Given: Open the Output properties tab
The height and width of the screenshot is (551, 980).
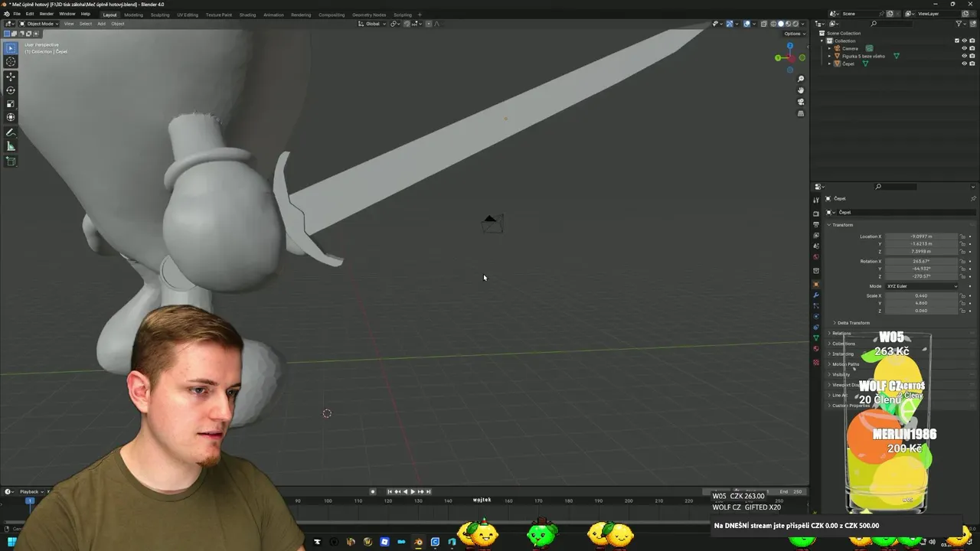Looking at the screenshot, I should [816, 225].
